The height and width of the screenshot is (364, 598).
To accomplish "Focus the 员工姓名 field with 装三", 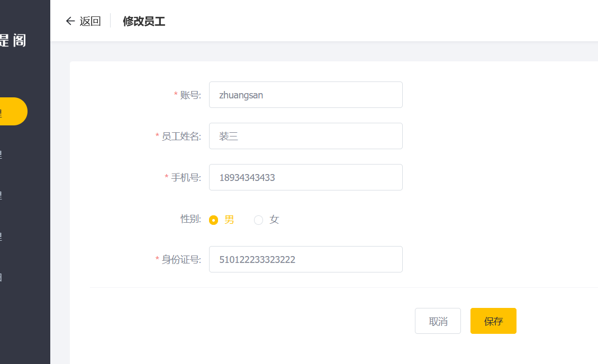I will (x=305, y=136).
